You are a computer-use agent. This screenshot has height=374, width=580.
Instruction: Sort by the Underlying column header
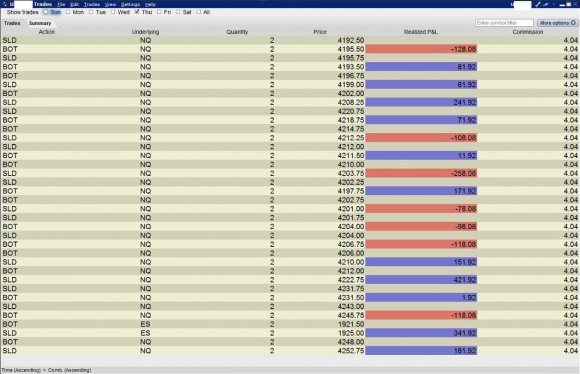coord(145,32)
